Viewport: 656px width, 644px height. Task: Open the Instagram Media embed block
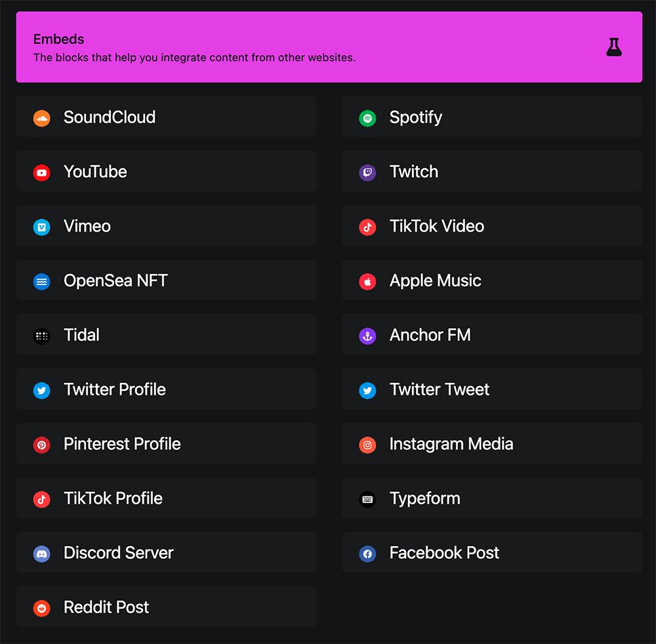[x=491, y=444]
